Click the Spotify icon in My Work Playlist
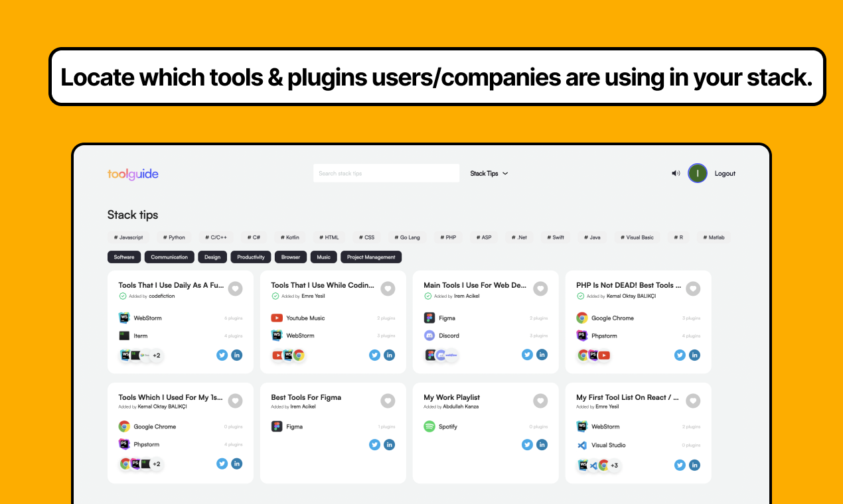This screenshot has width=843, height=504. click(x=429, y=426)
